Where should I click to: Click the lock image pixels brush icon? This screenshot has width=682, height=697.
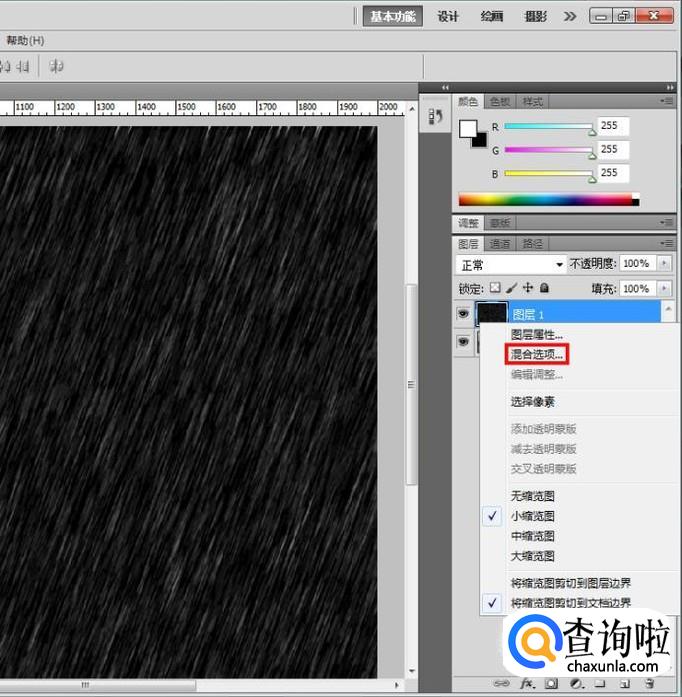click(511, 288)
